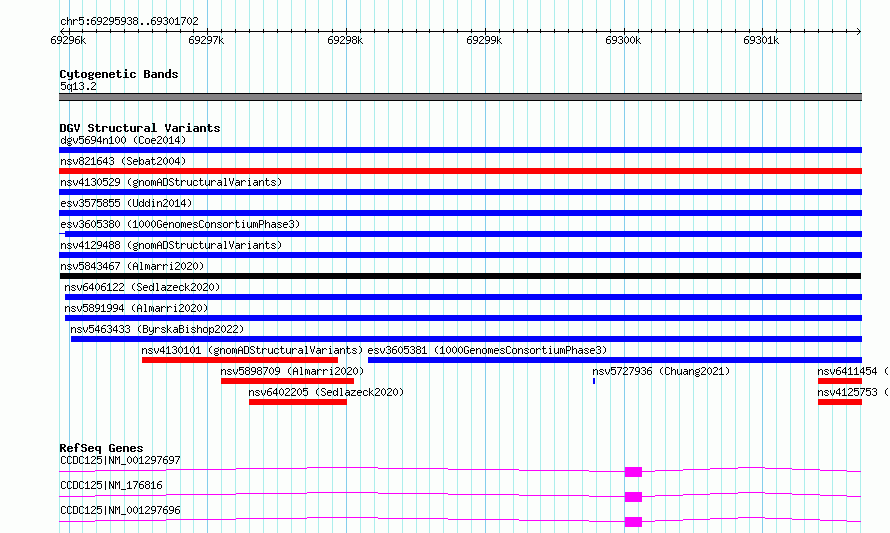The image size is (890, 533).
Task: Click the 69298k ruler tick label
Action: pyautogui.click(x=345, y=40)
